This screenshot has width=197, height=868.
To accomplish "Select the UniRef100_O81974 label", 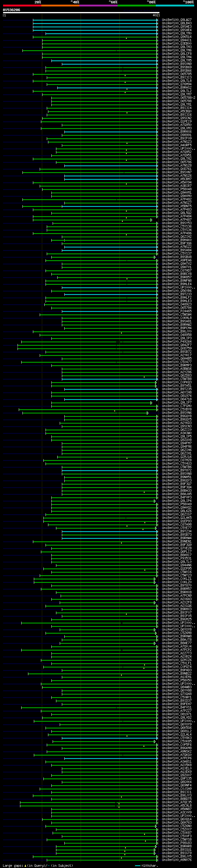I will (x=176, y=396).
